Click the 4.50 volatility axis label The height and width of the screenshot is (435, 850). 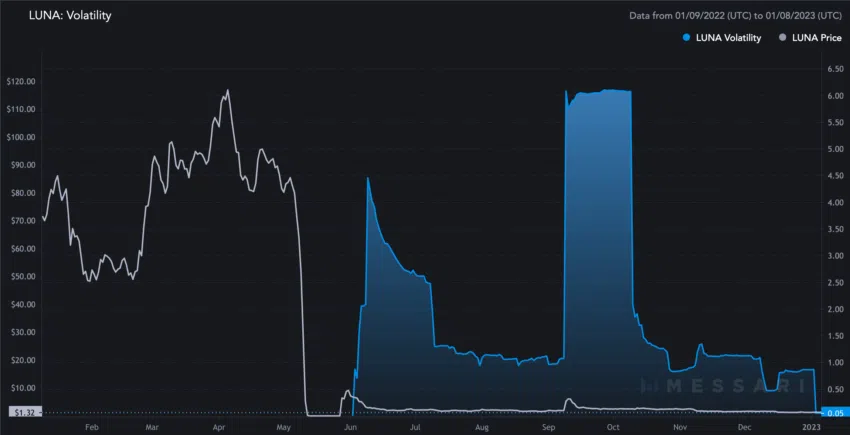(835, 176)
